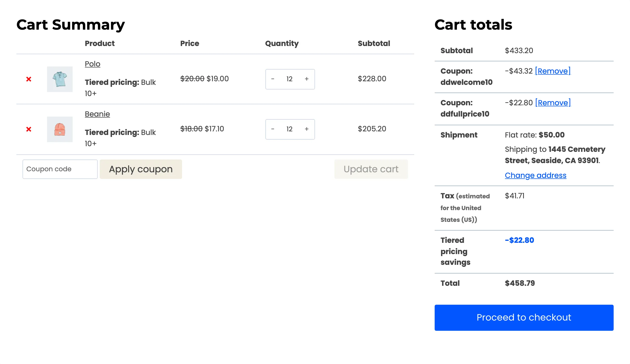Increase Beanie quantity with plus button

(307, 129)
